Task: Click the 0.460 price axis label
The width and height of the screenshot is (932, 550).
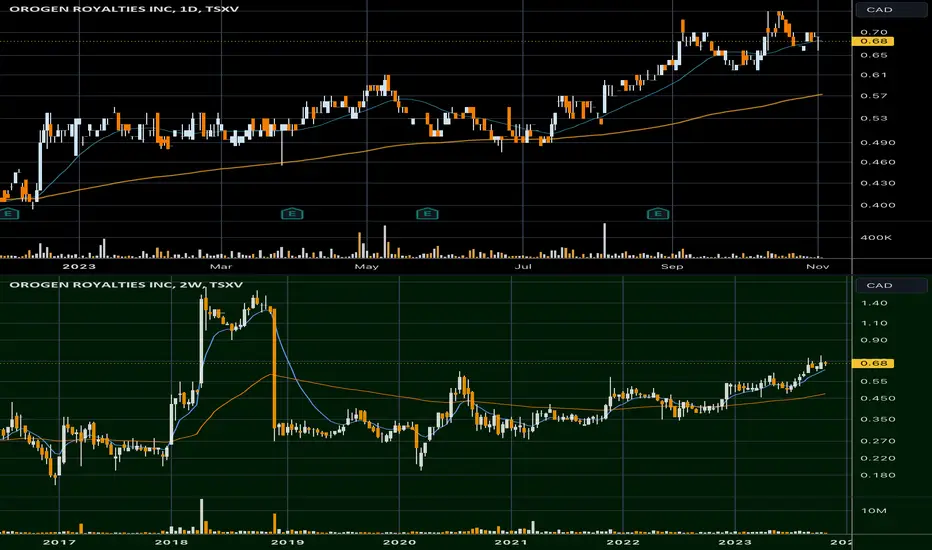Action: point(877,162)
